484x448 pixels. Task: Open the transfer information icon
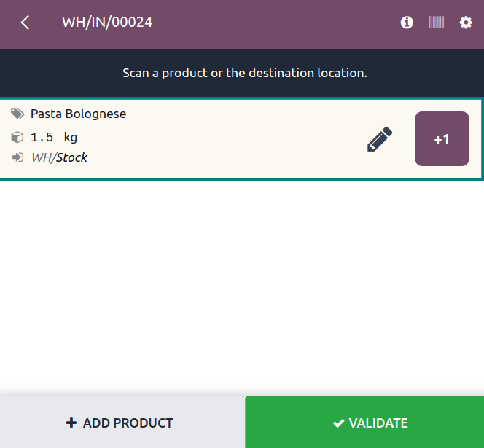point(407,23)
